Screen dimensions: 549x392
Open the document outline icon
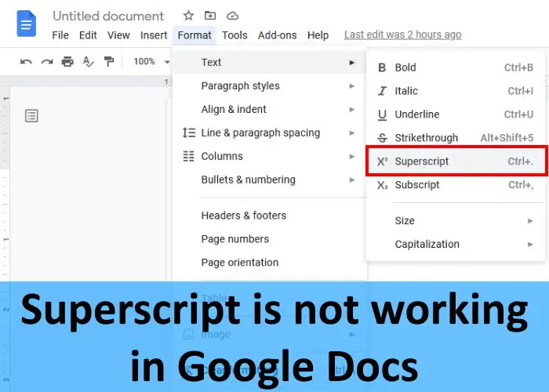pos(31,115)
